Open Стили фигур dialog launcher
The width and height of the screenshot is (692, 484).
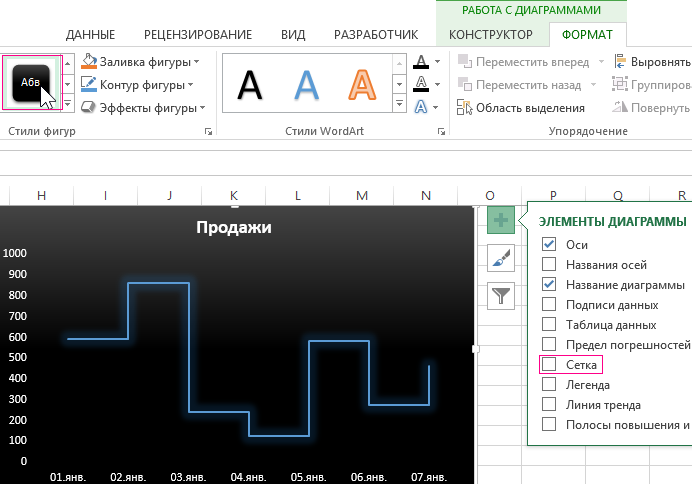pos(208,131)
